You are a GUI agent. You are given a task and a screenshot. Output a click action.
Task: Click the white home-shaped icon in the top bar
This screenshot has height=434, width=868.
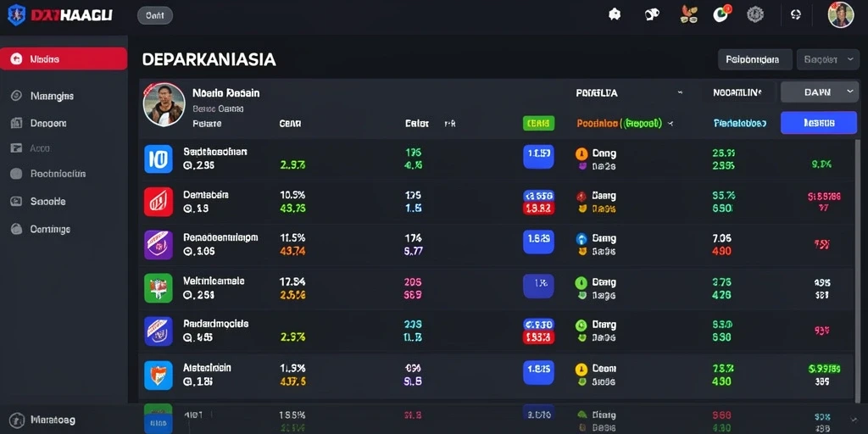click(x=614, y=15)
